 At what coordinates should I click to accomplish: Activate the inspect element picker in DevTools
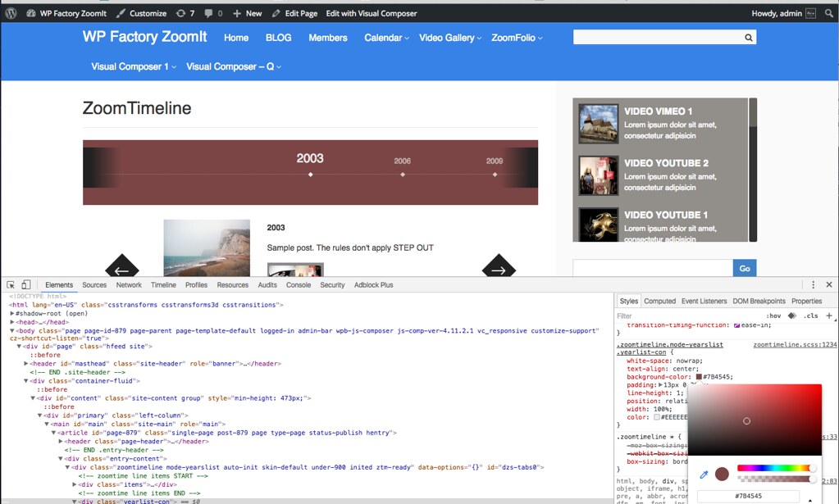click(11, 285)
